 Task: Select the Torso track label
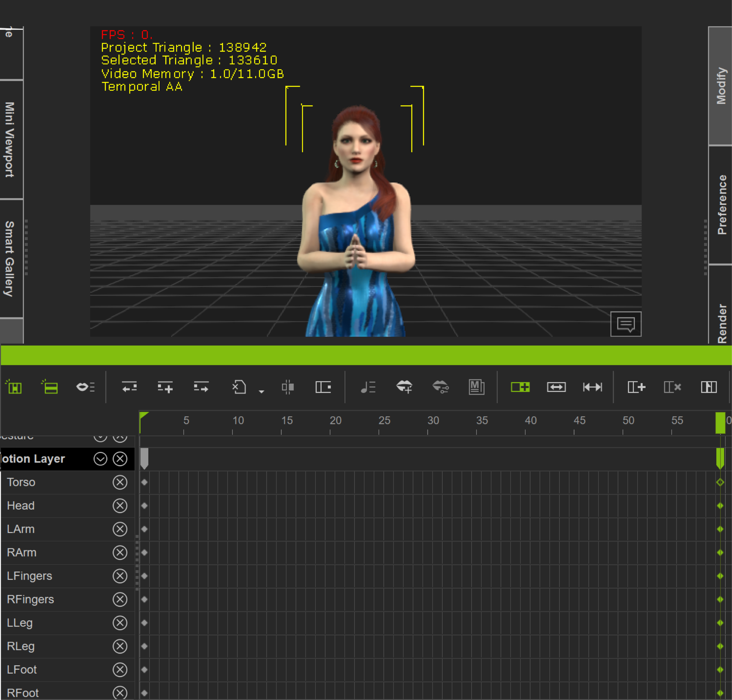coord(21,482)
